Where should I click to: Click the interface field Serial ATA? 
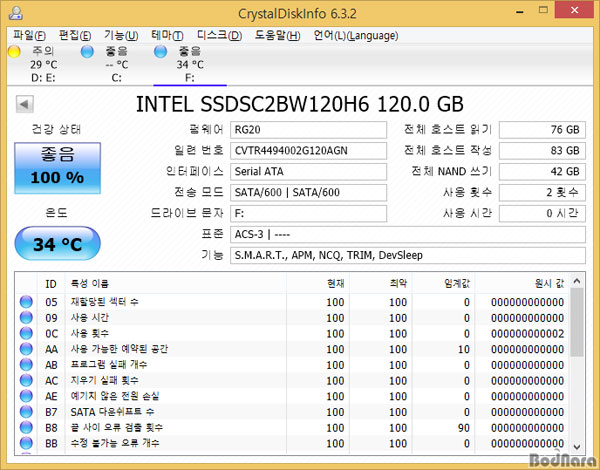click(x=308, y=171)
